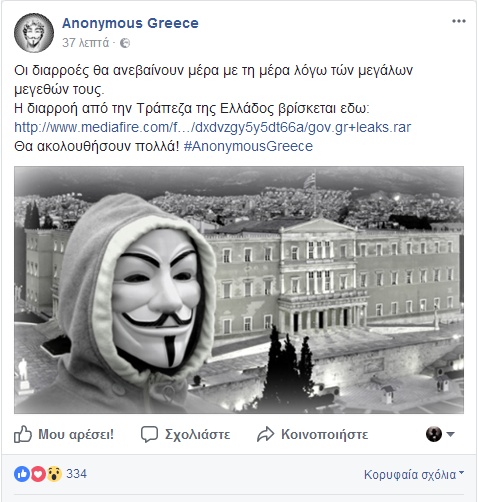Click the small round commenter avatar
The height and width of the screenshot is (502, 478).
pyautogui.click(x=434, y=434)
